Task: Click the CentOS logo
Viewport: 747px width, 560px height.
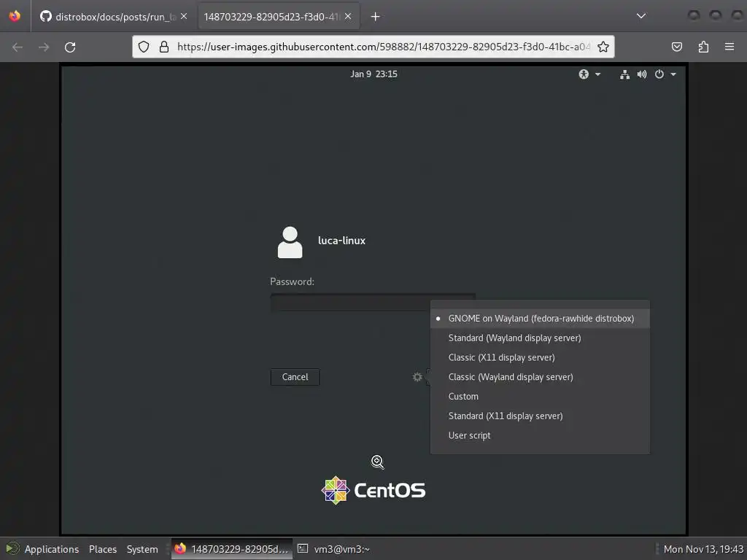Action: point(373,490)
